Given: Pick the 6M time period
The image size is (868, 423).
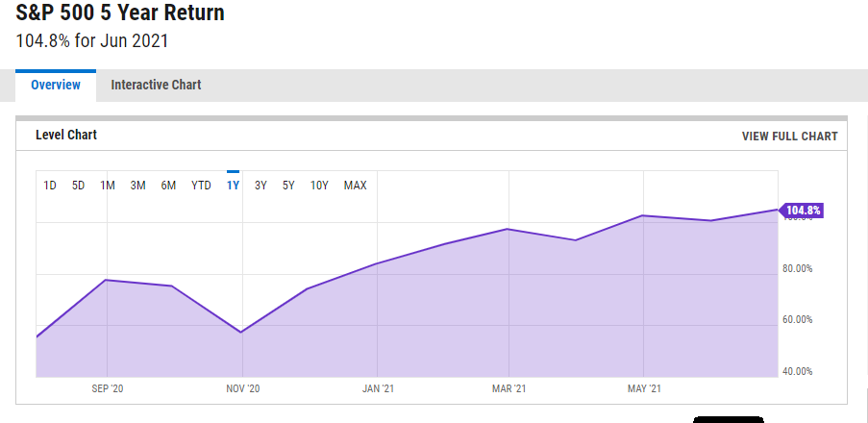Looking at the screenshot, I should pos(168,186).
